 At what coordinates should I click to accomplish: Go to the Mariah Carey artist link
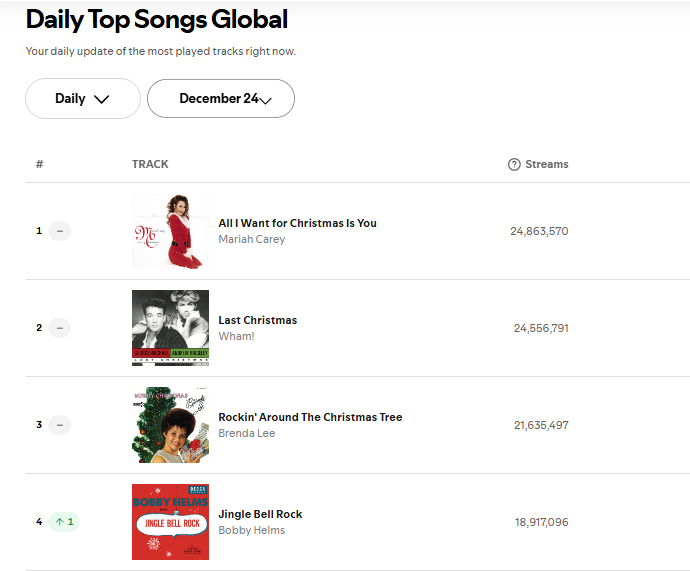(x=251, y=240)
